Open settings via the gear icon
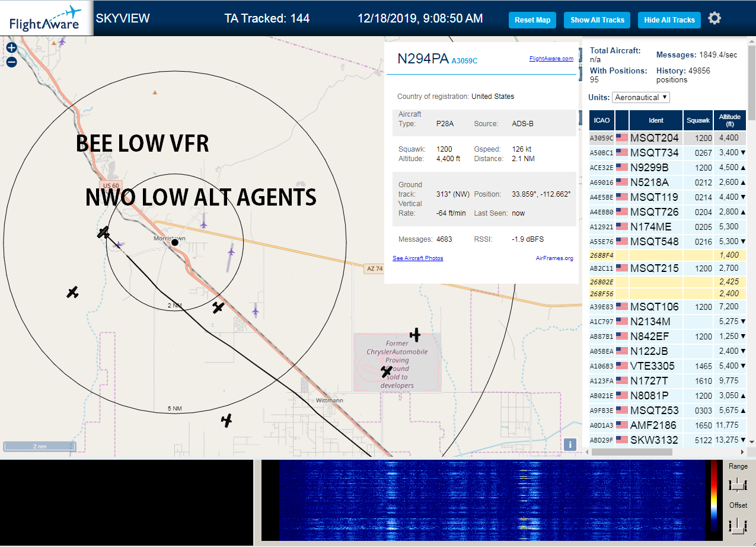This screenshot has height=548, width=756. pos(714,18)
